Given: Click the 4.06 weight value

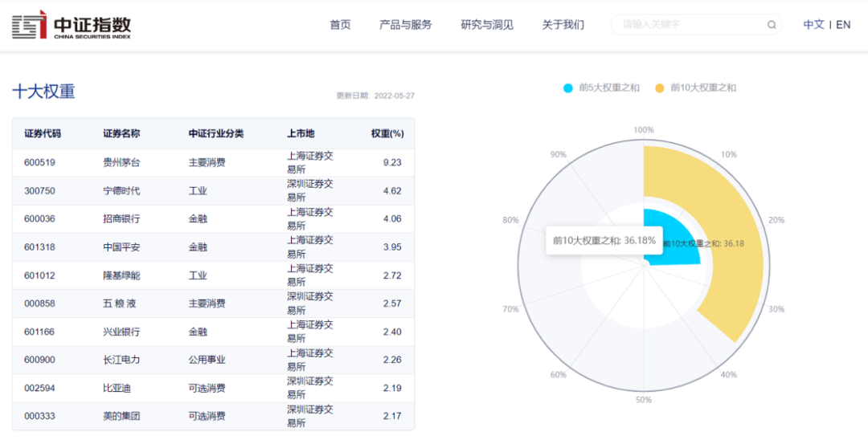Looking at the screenshot, I should (392, 219).
